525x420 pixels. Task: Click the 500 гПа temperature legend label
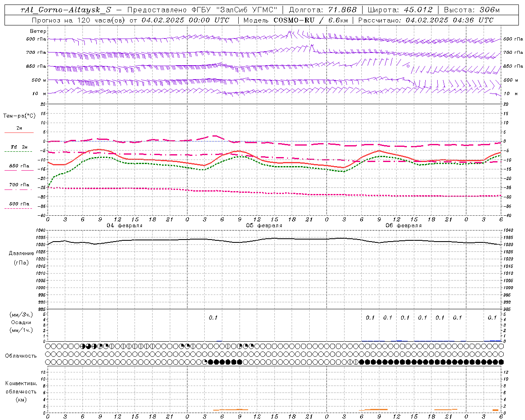pos(19,204)
